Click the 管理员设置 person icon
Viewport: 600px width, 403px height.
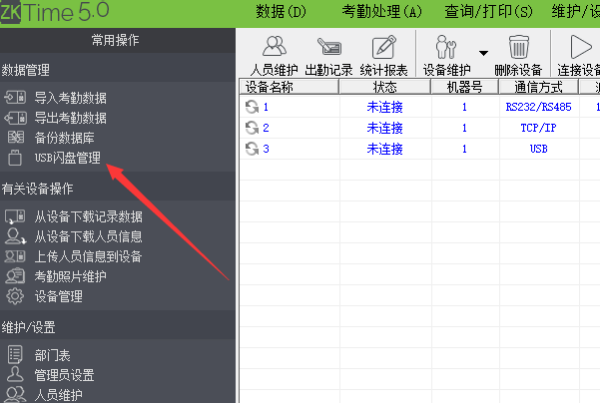tap(15, 374)
